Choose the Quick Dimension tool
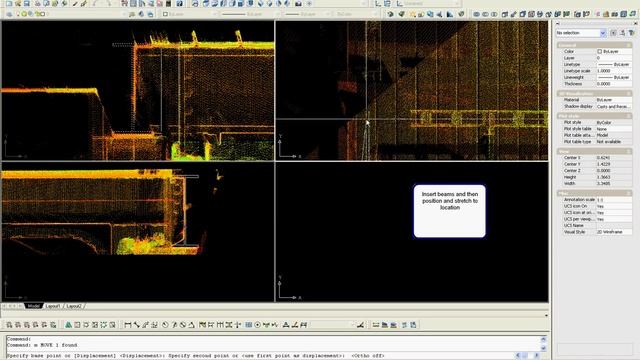The image size is (640, 360). (x=202, y=325)
